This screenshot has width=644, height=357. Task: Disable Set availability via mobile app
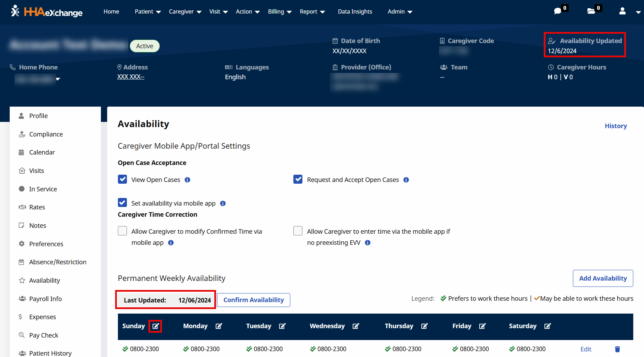coord(122,202)
